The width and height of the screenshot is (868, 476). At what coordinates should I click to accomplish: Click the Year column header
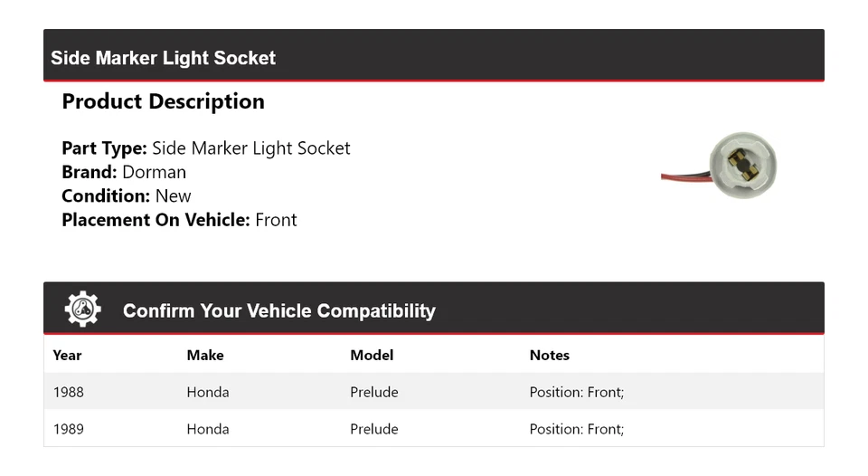pyautogui.click(x=67, y=356)
